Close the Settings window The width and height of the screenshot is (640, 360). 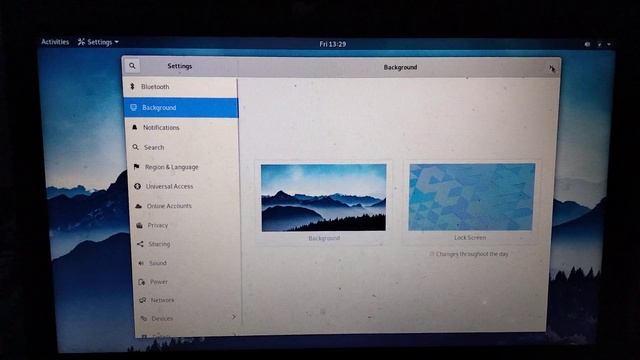coord(551,68)
